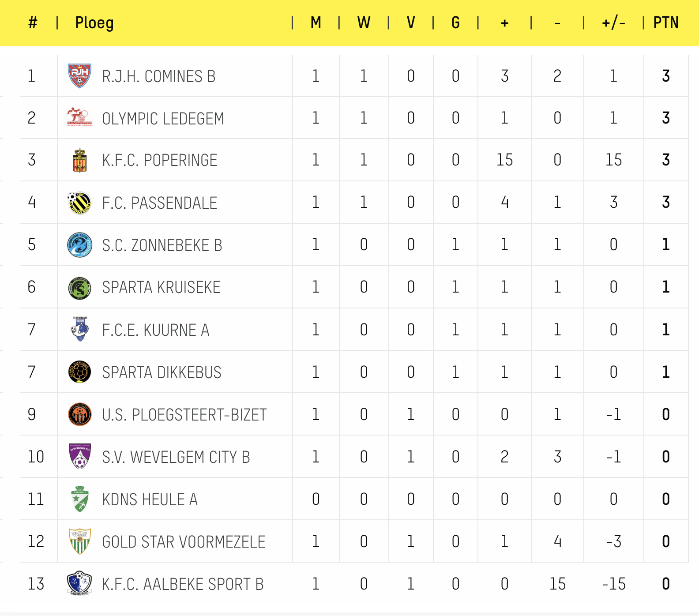Click the S.C. Zonnebeke B blue emblem
This screenshot has height=616, width=699.
click(x=79, y=245)
